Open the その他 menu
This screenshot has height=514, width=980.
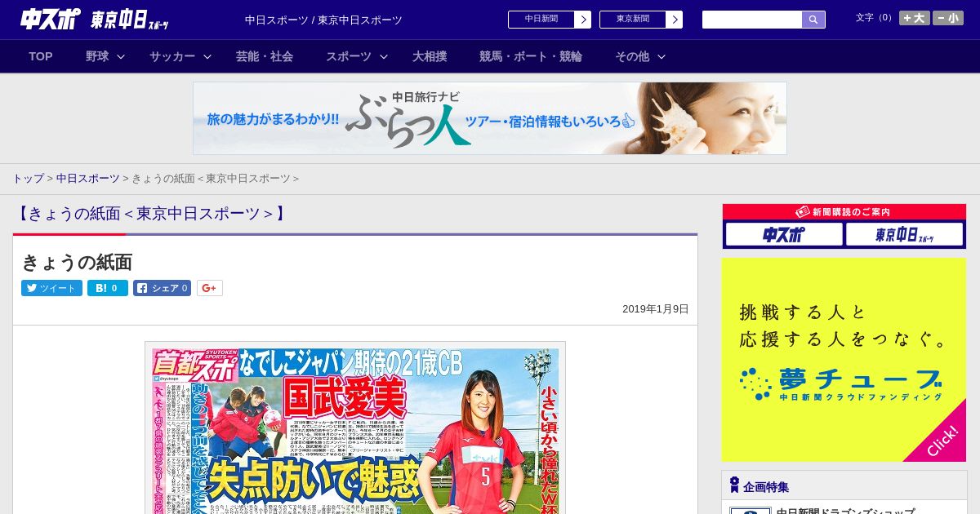pyautogui.click(x=632, y=56)
